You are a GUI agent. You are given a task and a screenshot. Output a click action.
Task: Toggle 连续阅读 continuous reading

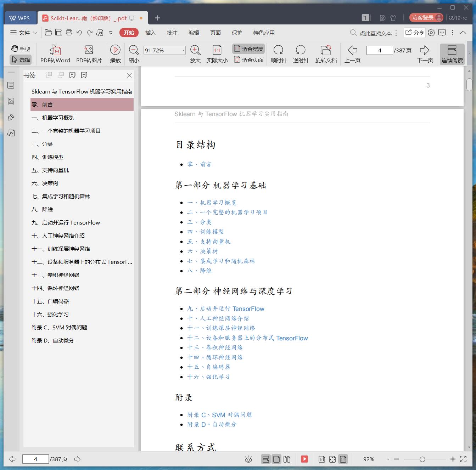(452, 54)
